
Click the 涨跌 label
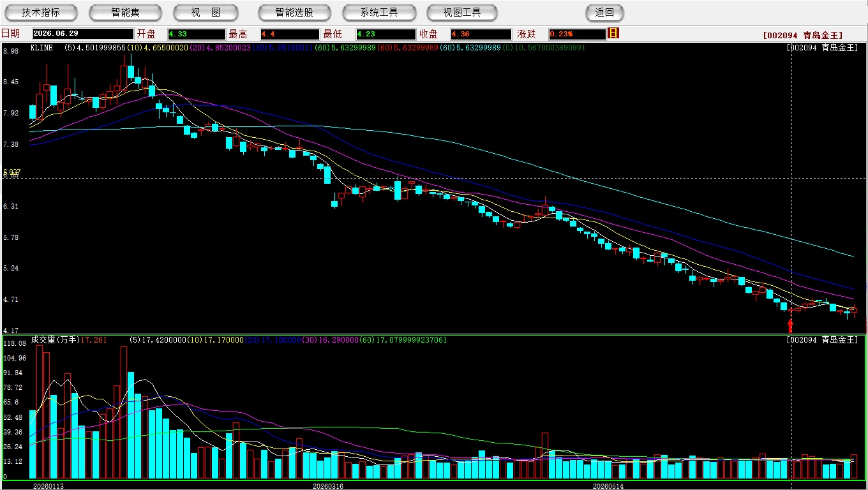[526, 34]
